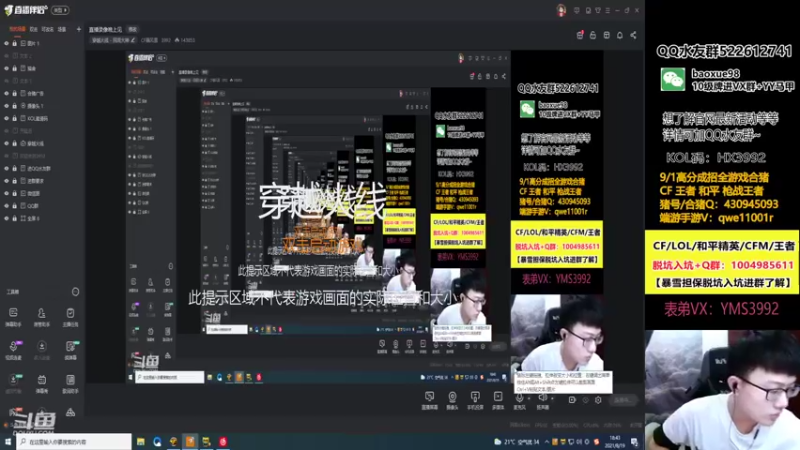
Task: Open the triangle-shaped icon in the toolbox
Action: click(70, 412)
